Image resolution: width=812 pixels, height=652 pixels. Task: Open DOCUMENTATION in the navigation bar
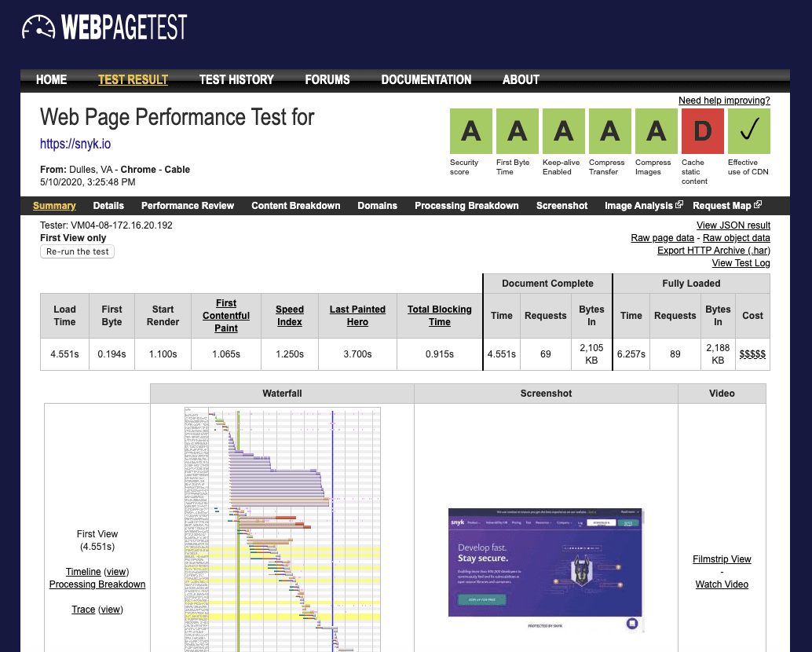[x=426, y=80]
